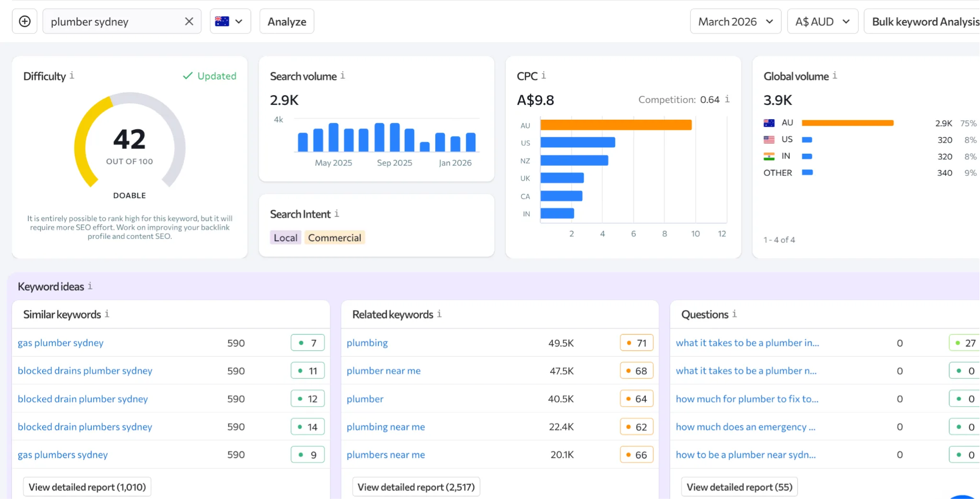Click the Questions info icon

click(734, 314)
